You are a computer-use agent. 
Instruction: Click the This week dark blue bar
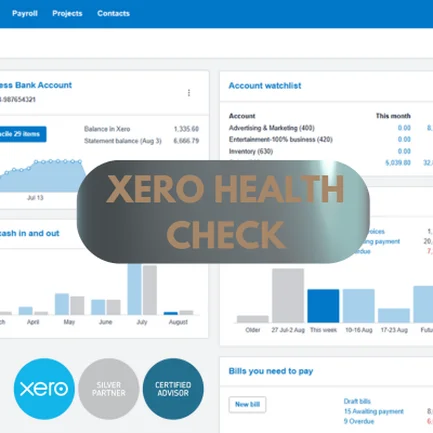pyautogui.click(x=323, y=306)
